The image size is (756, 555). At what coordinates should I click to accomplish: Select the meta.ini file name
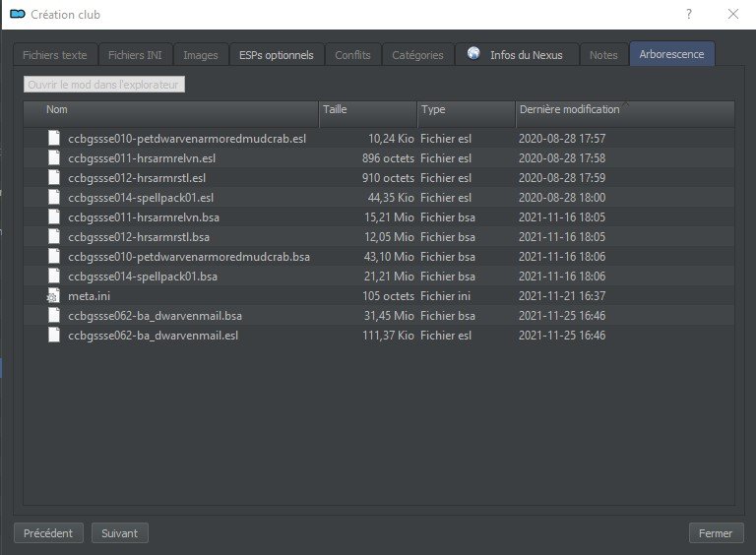pyautogui.click(x=90, y=296)
